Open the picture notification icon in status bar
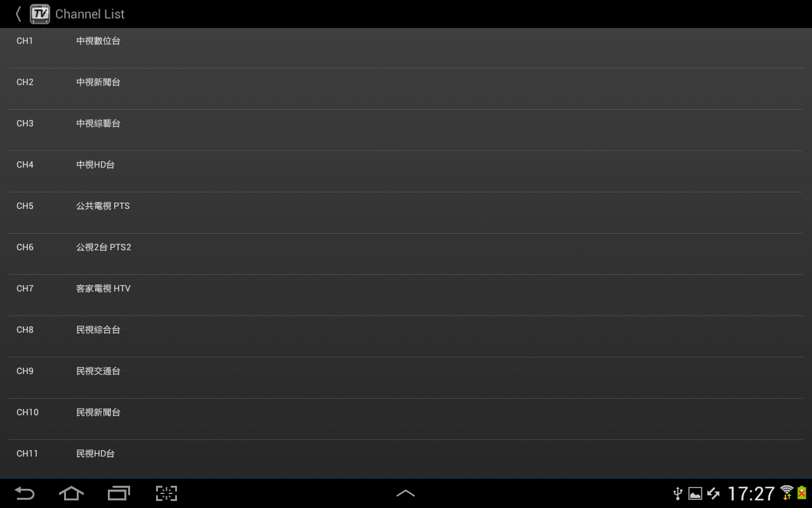 pyautogui.click(x=695, y=493)
